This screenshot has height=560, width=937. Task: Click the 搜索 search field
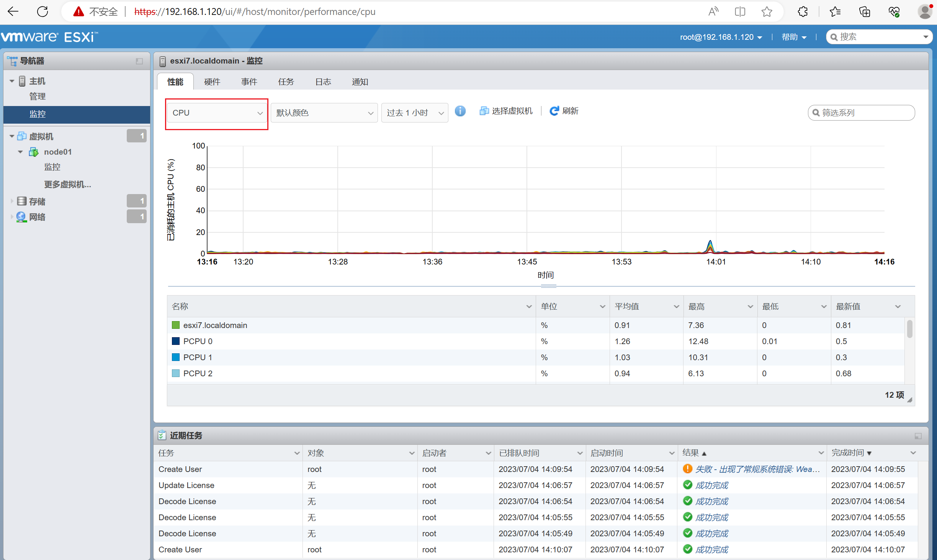(x=879, y=37)
